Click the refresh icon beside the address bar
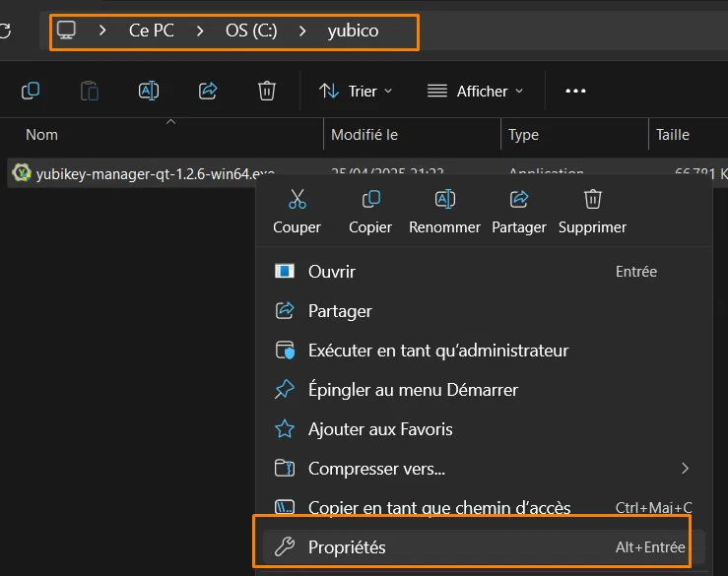Viewport: 728px width, 576px height. 5,32
